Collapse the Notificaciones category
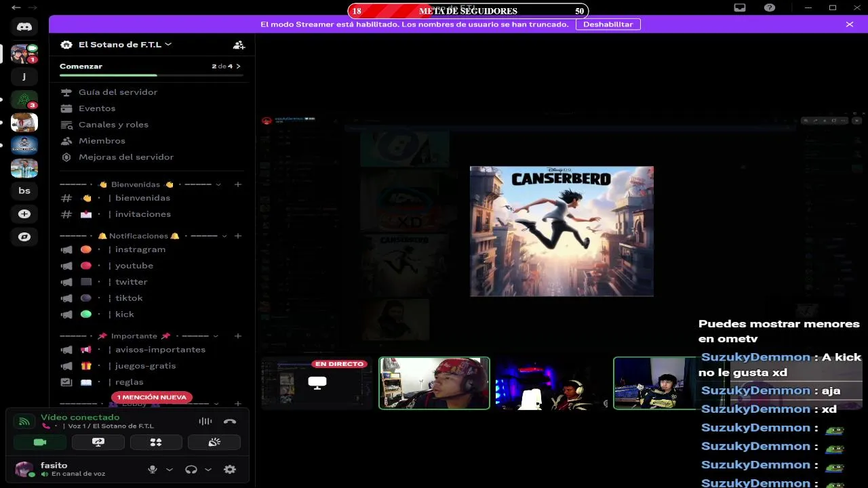 [x=223, y=236]
